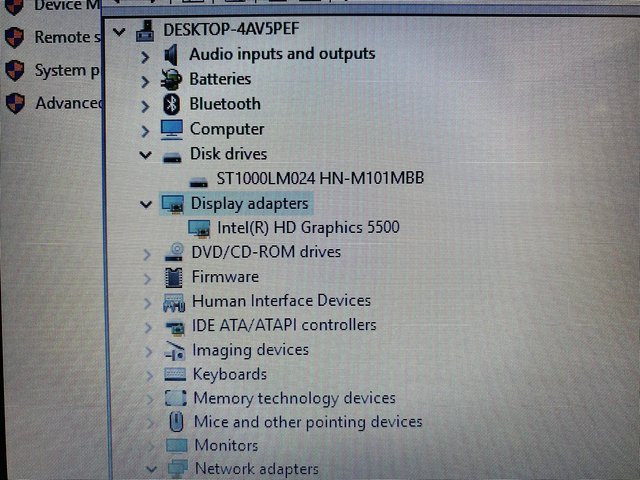Expand the Imaging devices category

click(149, 351)
